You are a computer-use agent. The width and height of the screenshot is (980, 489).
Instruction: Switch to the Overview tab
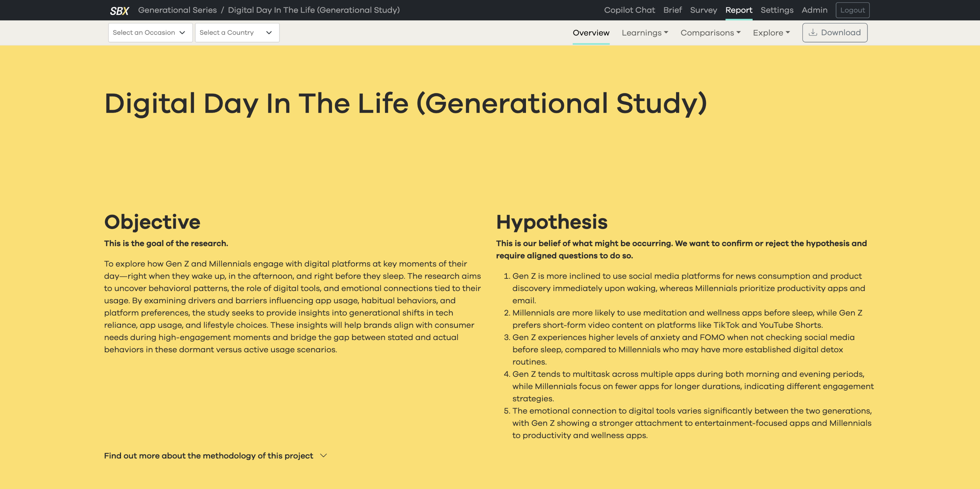(591, 33)
